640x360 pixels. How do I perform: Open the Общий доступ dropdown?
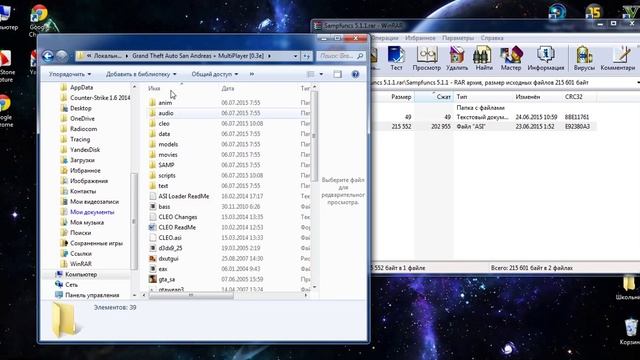(215, 74)
